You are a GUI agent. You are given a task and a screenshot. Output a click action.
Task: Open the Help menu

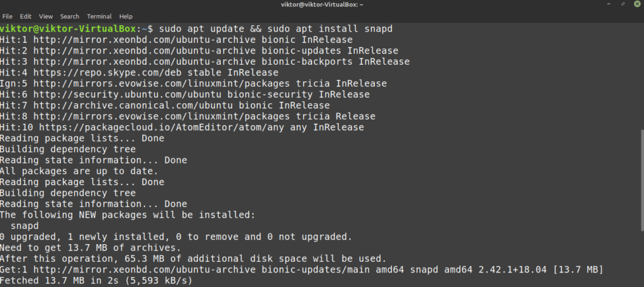[x=126, y=16]
